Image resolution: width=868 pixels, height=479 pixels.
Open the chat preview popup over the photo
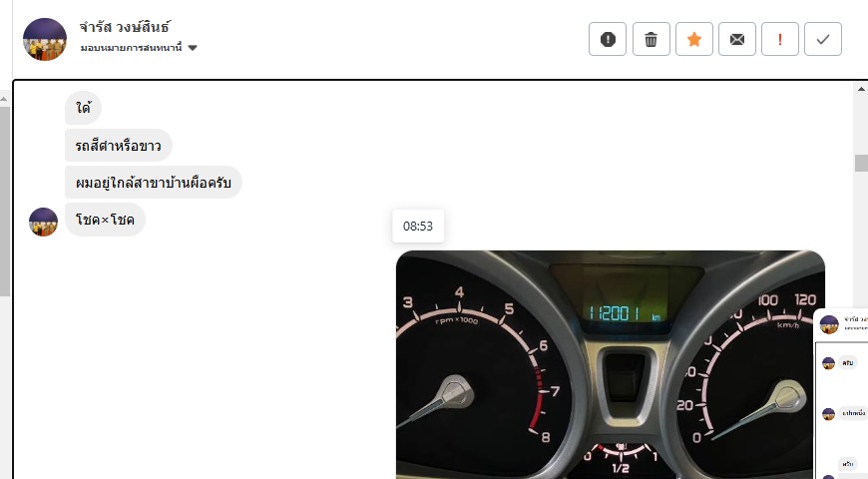(x=841, y=393)
